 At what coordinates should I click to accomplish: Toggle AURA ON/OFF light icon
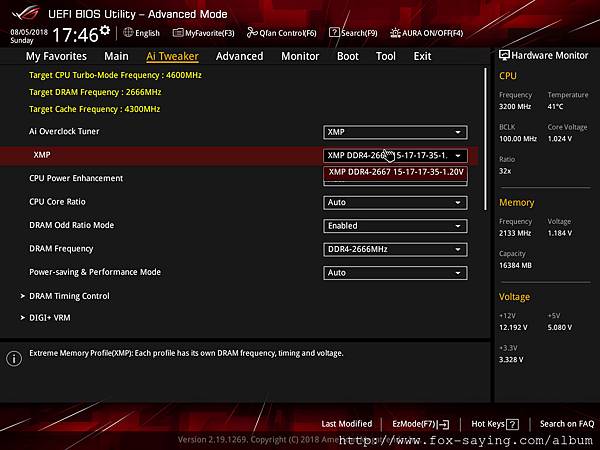click(395, 33)
